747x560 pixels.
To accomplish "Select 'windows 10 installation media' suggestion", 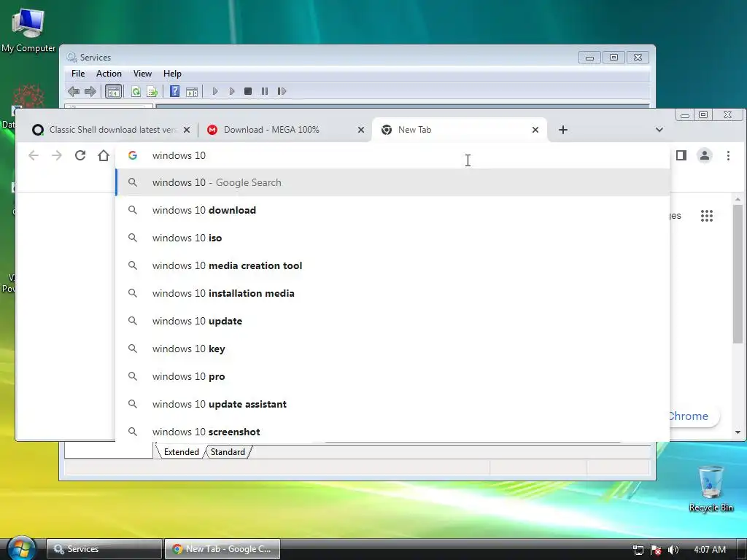I will (x=392, y=293).
